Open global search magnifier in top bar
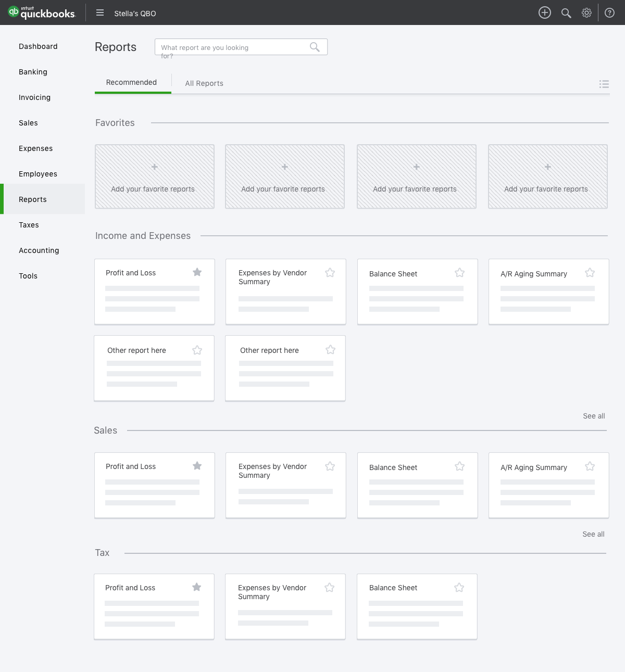 click(x=566, y=13)
